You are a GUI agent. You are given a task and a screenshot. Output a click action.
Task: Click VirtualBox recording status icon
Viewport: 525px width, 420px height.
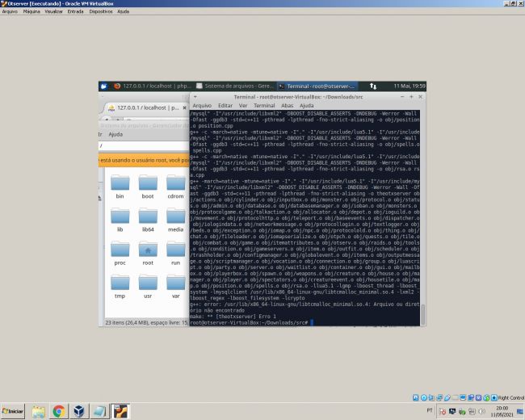471,397
